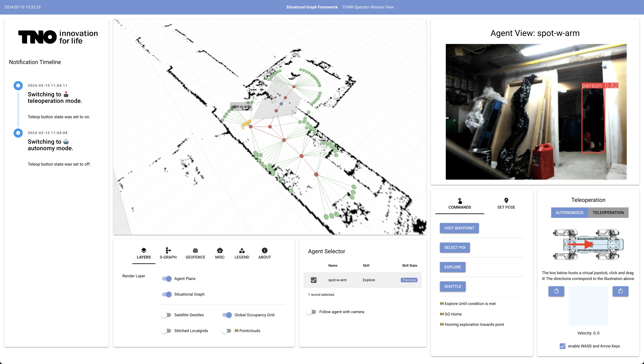Uncheck the spot-w-arm agent checkbox
The image size is (644, 364).
[x=314, y=280]
